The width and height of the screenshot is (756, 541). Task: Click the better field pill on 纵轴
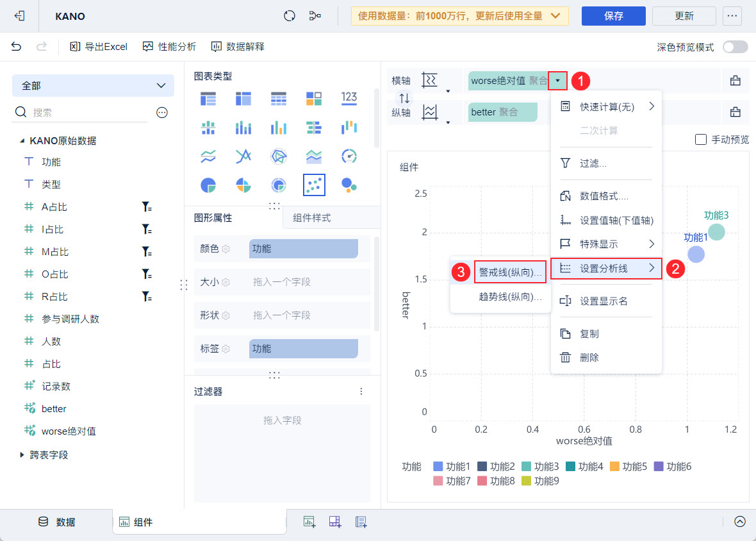(x=502, y=112)
